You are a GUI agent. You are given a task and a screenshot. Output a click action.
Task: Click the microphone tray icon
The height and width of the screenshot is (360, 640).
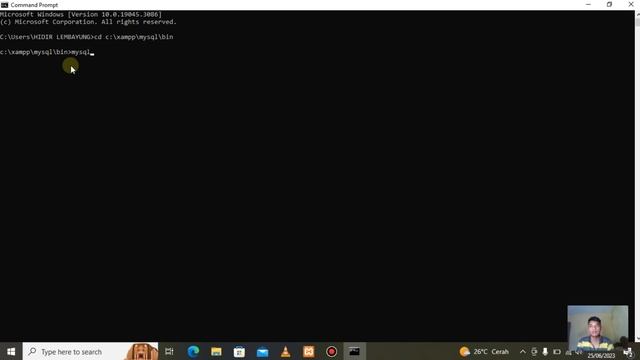tap(545, 351)
